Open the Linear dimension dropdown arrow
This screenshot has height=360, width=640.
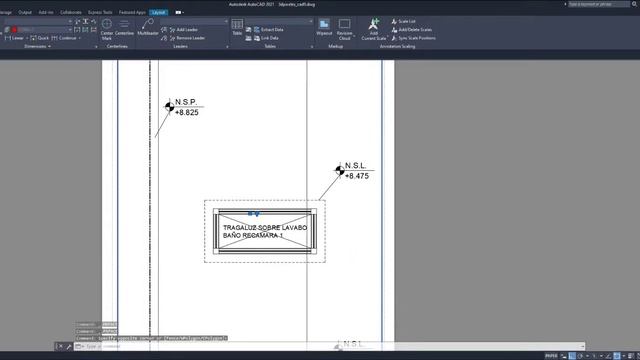tap(27, 38)
